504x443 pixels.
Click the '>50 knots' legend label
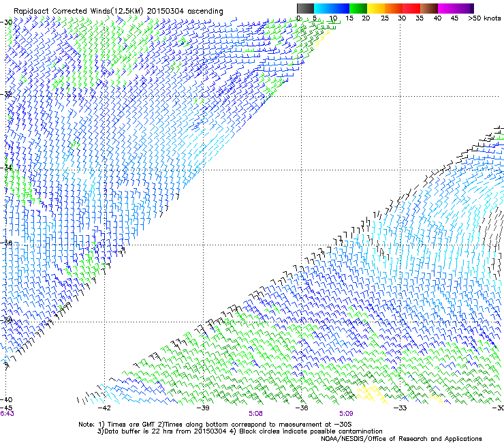click(484, 18)
